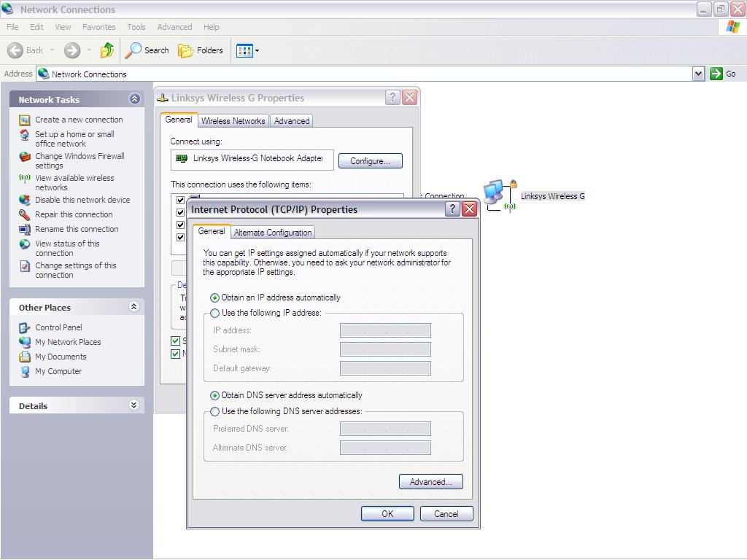The width and height of the screenshot is (747, 560).
Task: Open My Documents icon
Action: coord(25,357)
